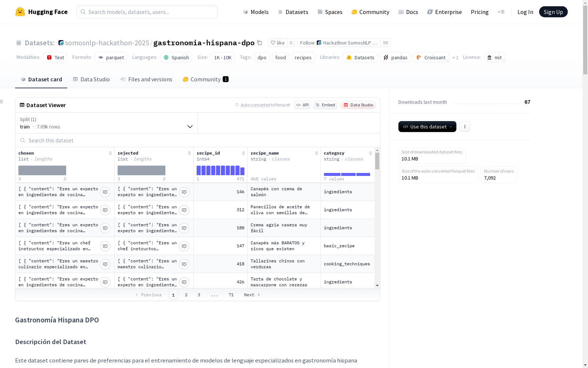This screenshot has width=588, height=368.
Task: Open Enterprise in the top navigation
Action: click(445, 12)
